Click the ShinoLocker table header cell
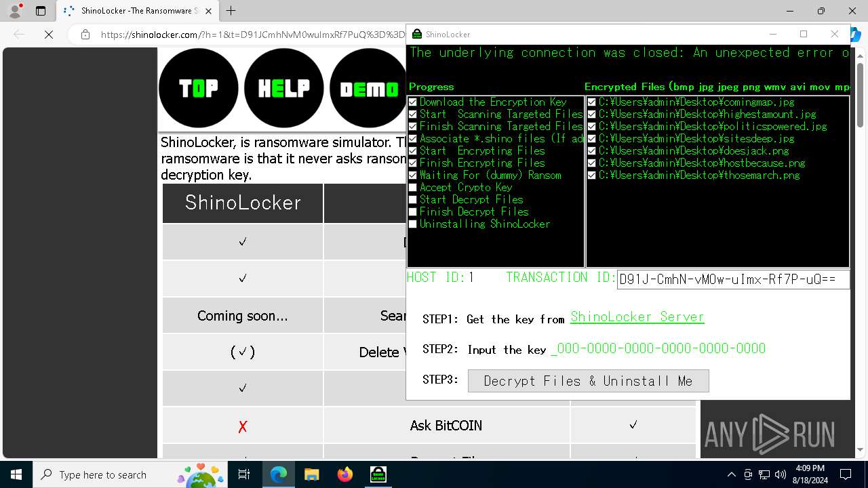Viewport: 868px width, 488px height. click(x=243, y=203)
